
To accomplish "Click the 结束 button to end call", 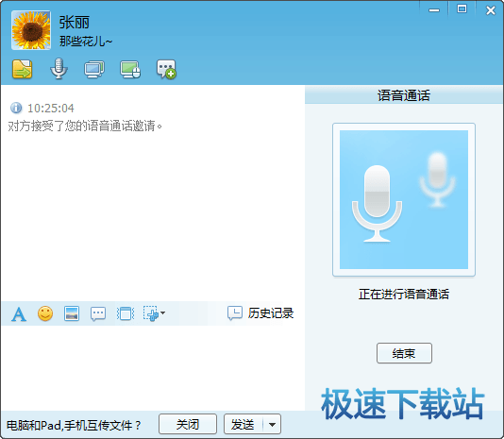I will (404, 353).
